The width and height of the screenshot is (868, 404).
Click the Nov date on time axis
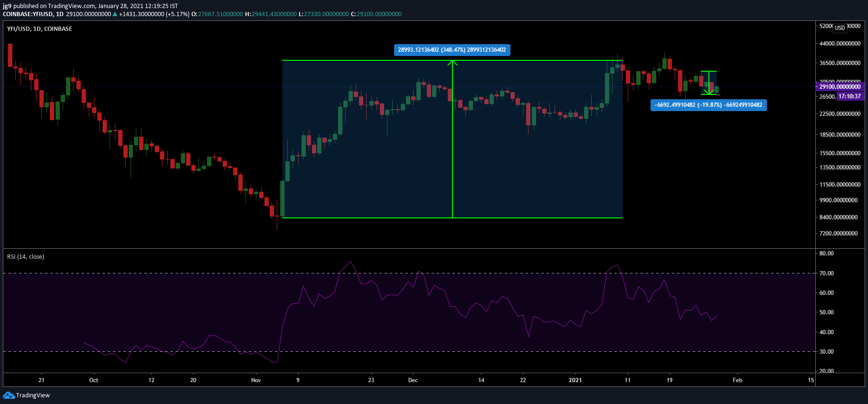[256, 380]
